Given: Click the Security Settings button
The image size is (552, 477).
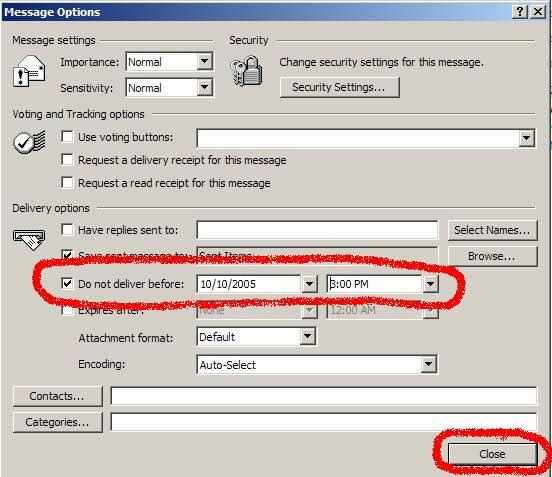Looking at the screenshot, I should point(339,87).
